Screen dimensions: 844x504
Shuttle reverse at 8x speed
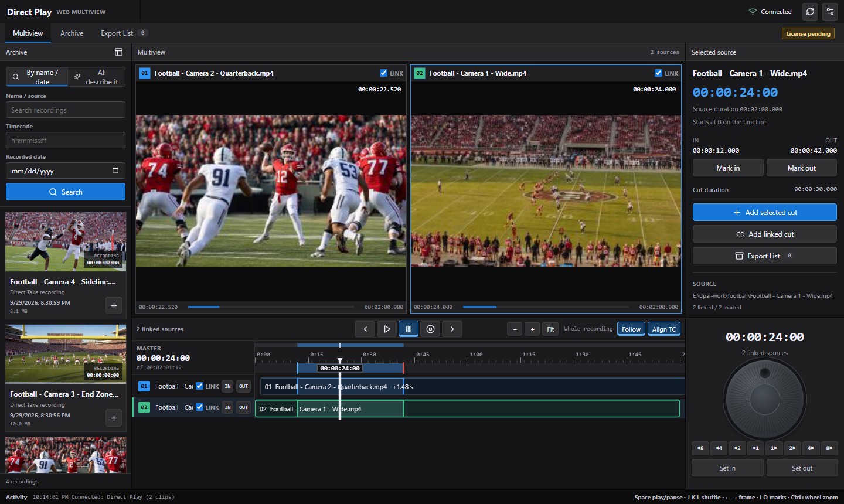coord(700,448)
